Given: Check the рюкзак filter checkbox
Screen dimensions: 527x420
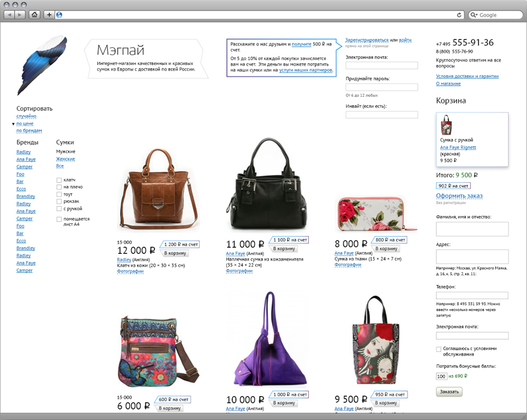Looking at the screenshot, I should [x=59, y=202].
